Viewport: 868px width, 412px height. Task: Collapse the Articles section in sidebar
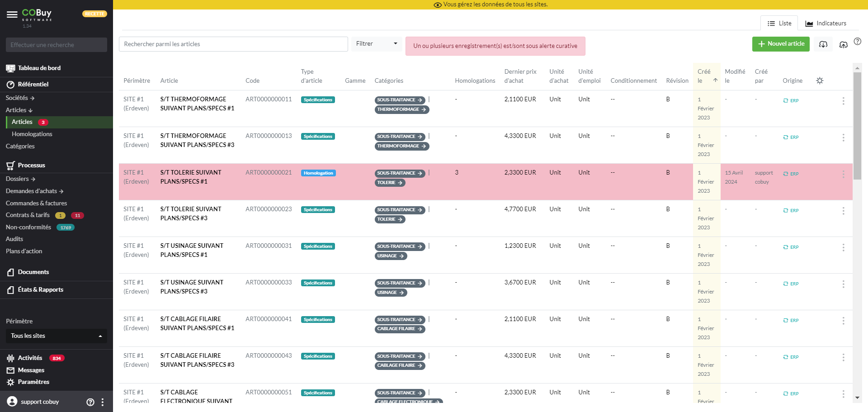(19, 110)
